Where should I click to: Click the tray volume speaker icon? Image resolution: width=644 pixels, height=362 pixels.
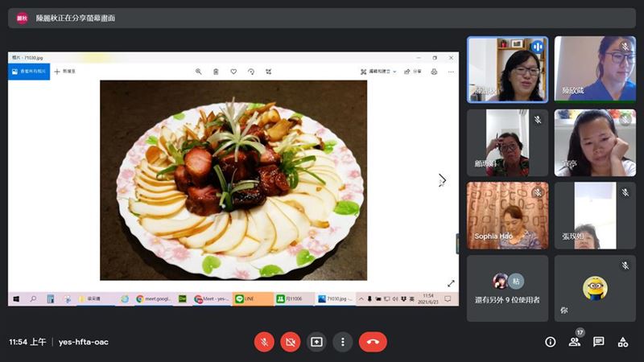coord(394,298)
